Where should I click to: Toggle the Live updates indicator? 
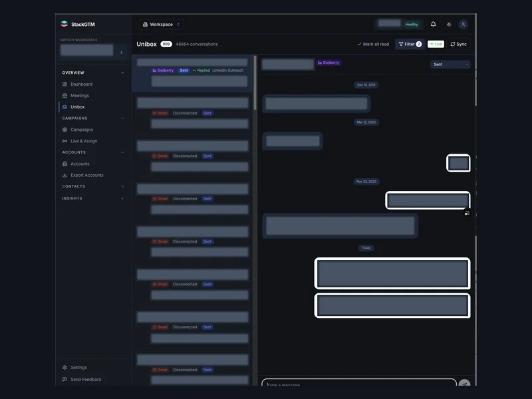tap(436, 44)
